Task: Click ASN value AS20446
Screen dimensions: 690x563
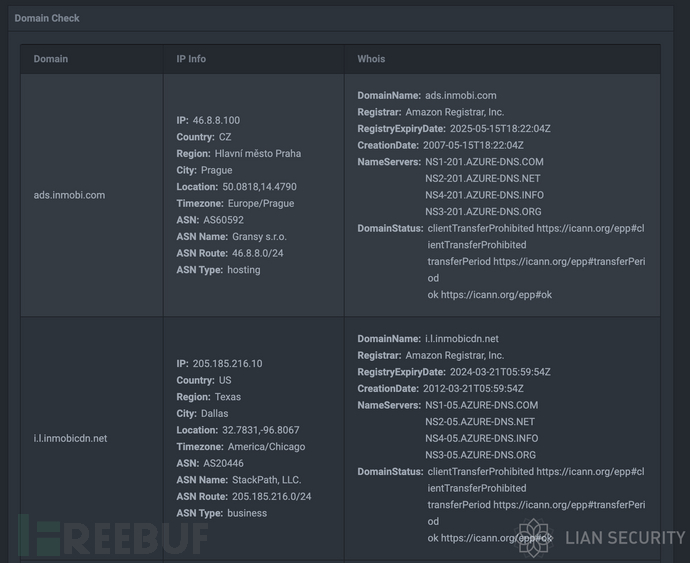Action: point(224,464)
